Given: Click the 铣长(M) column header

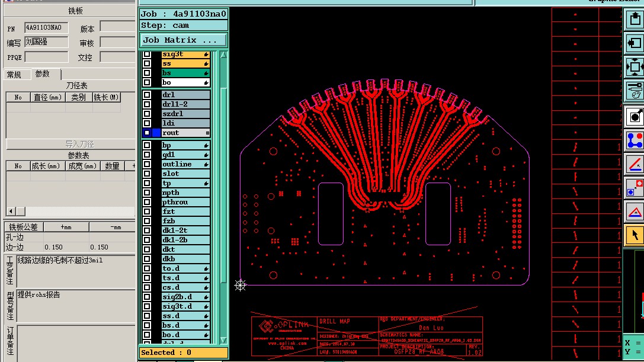Looking at the screenshot, I should coord(107,97).
